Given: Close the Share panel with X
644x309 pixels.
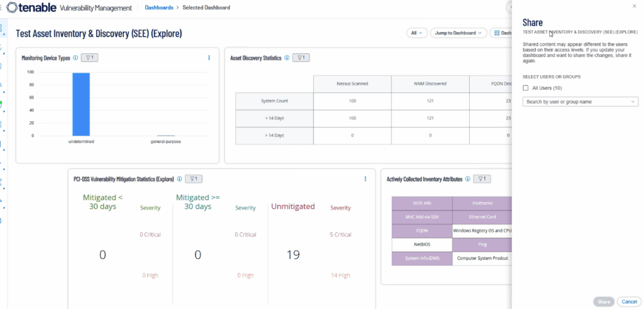Looking at the screenshot, I should pyautogui.click(x=633, y=6).
